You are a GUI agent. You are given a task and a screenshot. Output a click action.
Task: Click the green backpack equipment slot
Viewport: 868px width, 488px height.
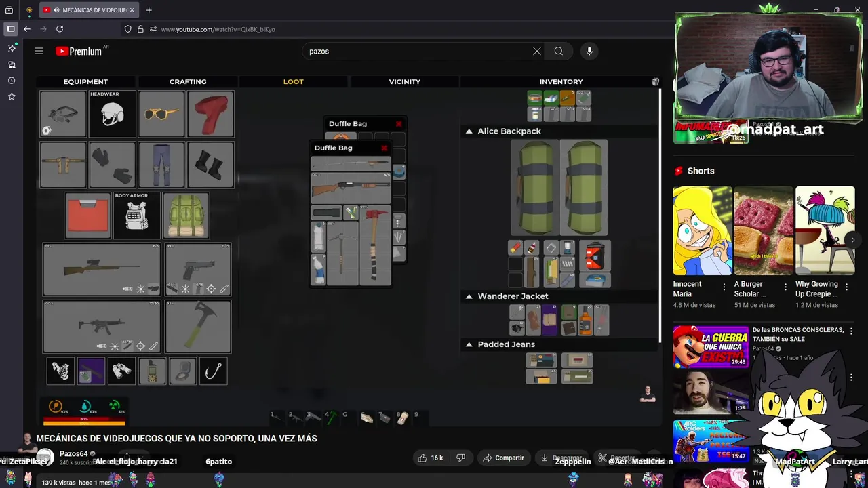coord(186,216)
